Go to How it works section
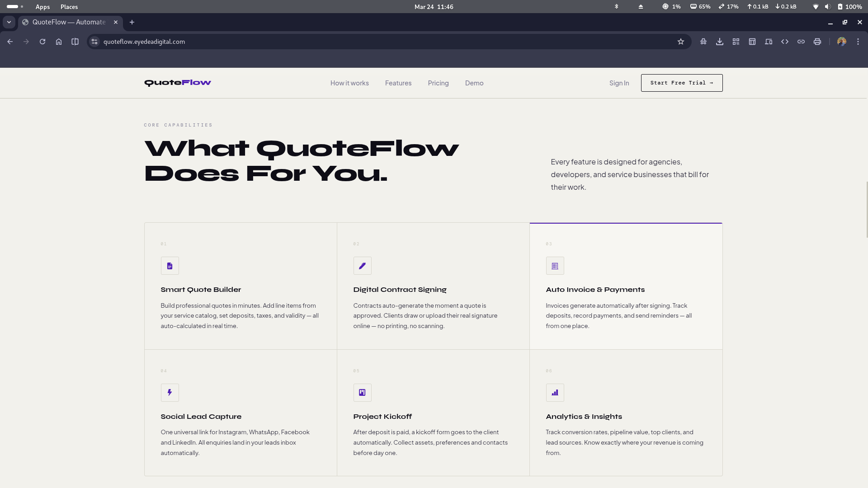The width and height of the screenshot is (868, 488). [x=349, y=83]
